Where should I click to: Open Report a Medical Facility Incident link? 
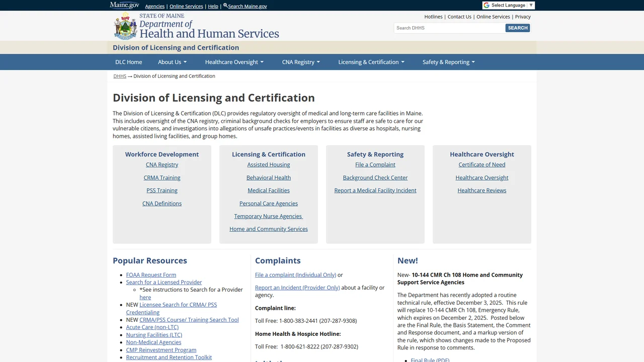(375, 190)
